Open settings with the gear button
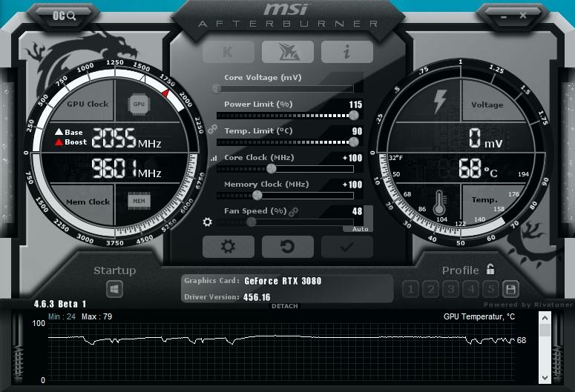Viewport: 575px width, 392px height. (x=228, y=247)
